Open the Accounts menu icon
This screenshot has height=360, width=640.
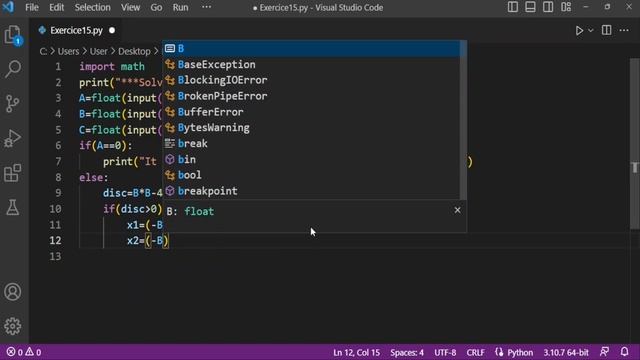[13, 292]
